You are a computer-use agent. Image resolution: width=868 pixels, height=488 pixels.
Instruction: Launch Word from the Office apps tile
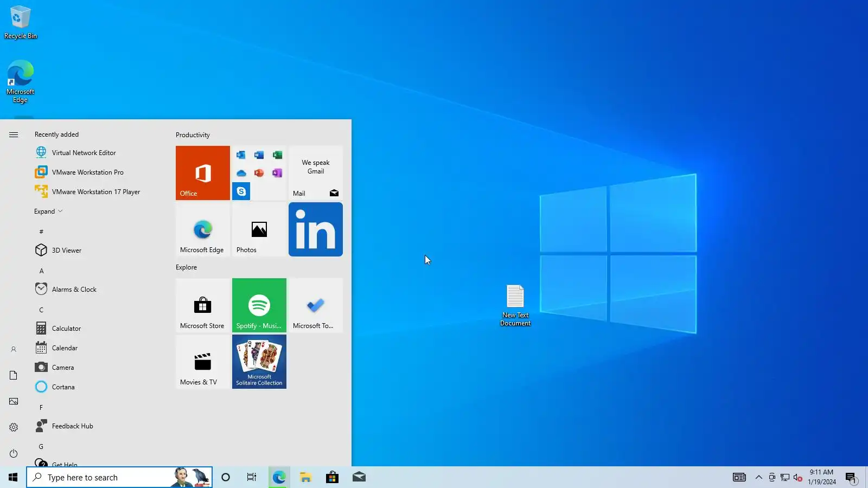(259, 155)
